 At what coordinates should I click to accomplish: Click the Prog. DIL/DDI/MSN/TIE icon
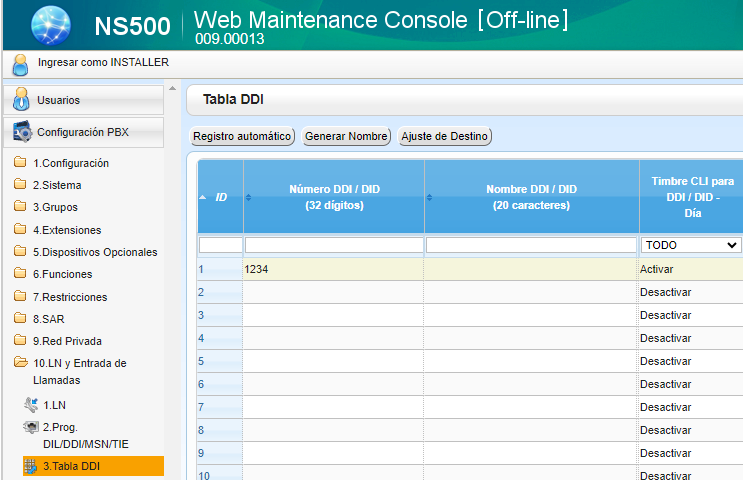coord(30,427)
